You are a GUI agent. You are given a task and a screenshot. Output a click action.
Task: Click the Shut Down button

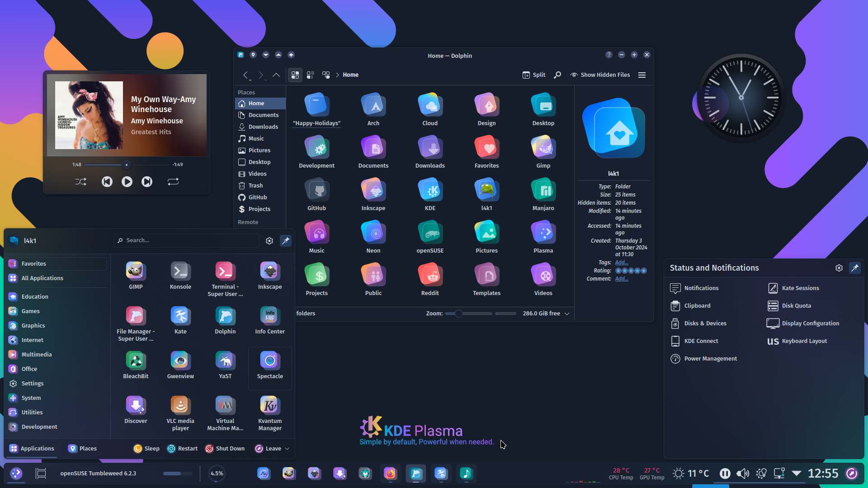225,449
